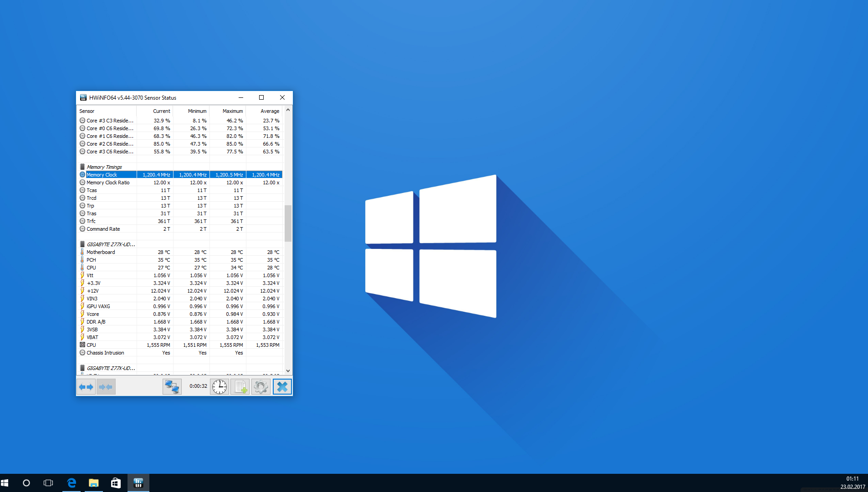This screenshot has height=492, width=868.
Task: Select Core #2 C6 Residency row
Action: [x=180, y=144]
